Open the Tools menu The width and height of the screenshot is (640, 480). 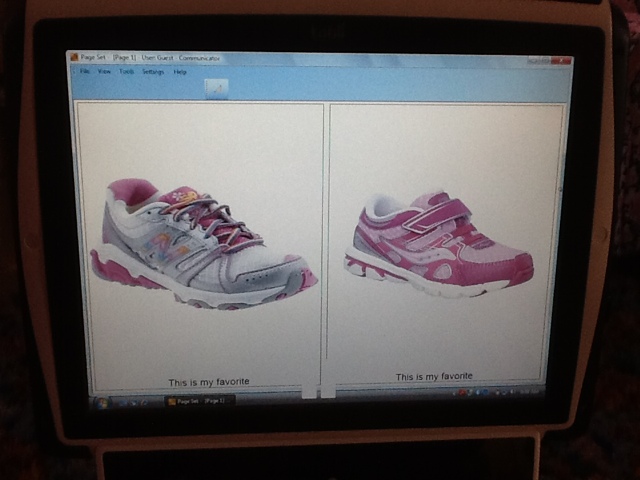(x=127, y=71)
